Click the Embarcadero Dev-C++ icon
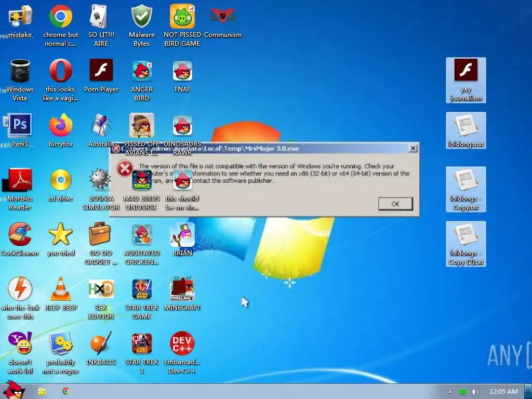The image size is (532, 399). click(x=182, y=353)
